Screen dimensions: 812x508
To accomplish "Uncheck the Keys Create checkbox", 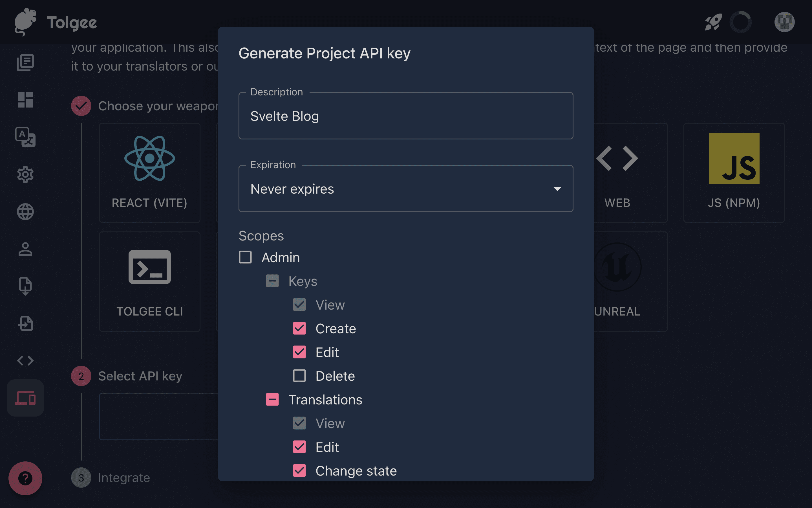I will pos(299,328).
